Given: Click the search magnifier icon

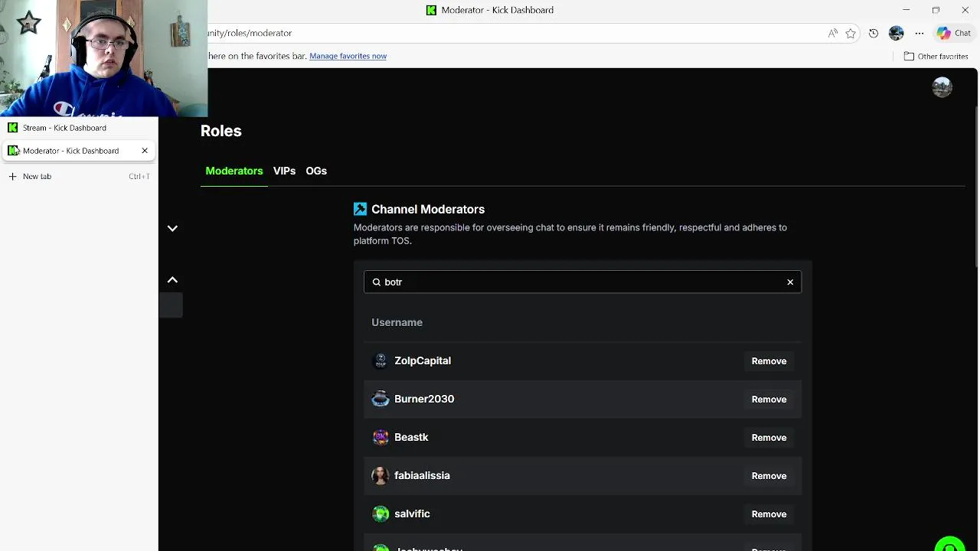Looking at the screenshot, I should pos(376,282).
